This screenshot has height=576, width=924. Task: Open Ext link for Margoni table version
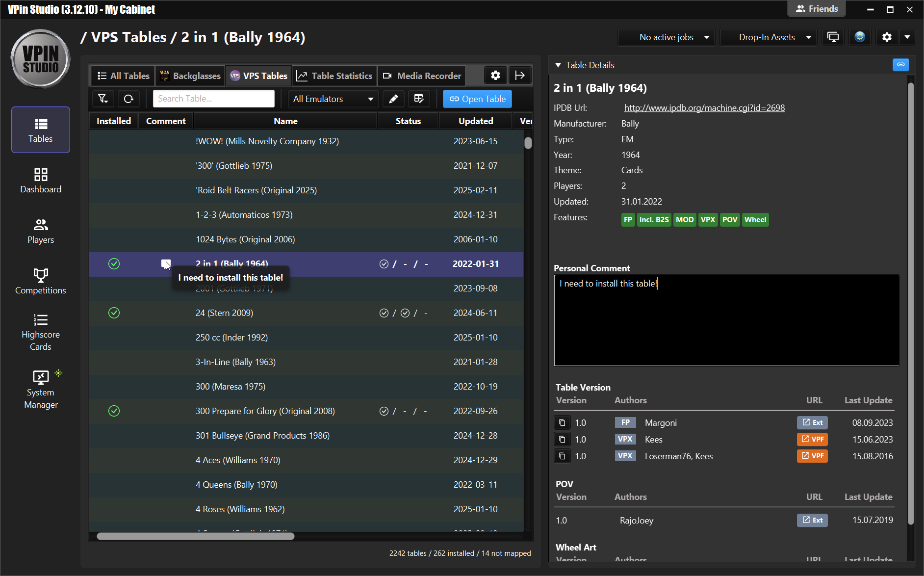tap(812, 422)
